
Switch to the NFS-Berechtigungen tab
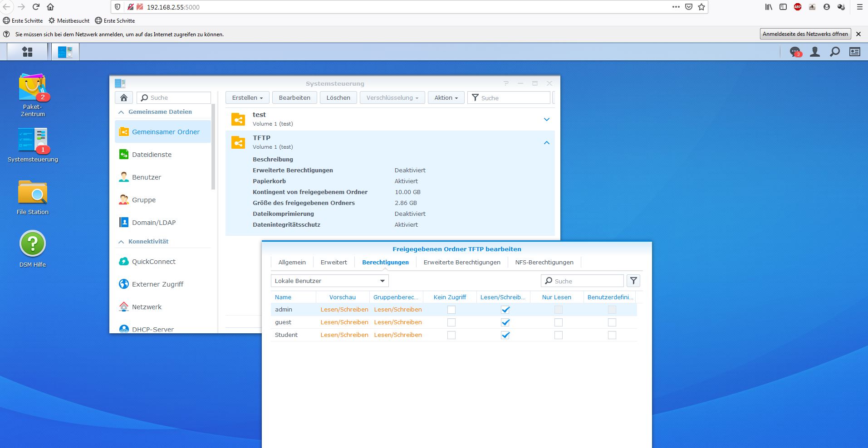pos(544,262)
